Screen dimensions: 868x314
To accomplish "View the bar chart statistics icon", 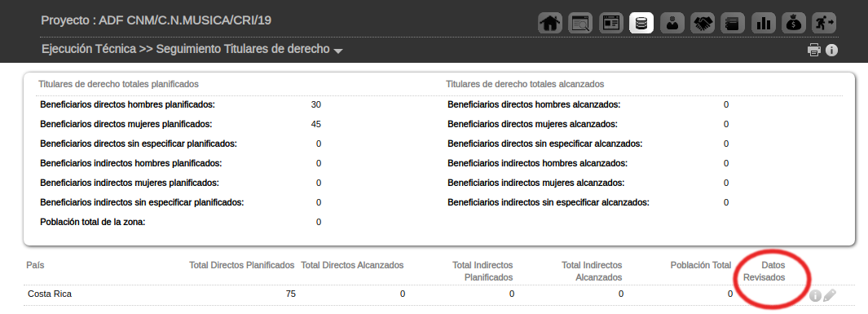I will [x=764, y=23].
